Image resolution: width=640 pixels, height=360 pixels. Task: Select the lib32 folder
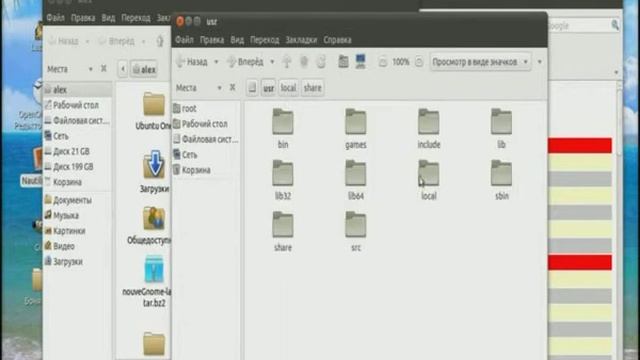282,173
